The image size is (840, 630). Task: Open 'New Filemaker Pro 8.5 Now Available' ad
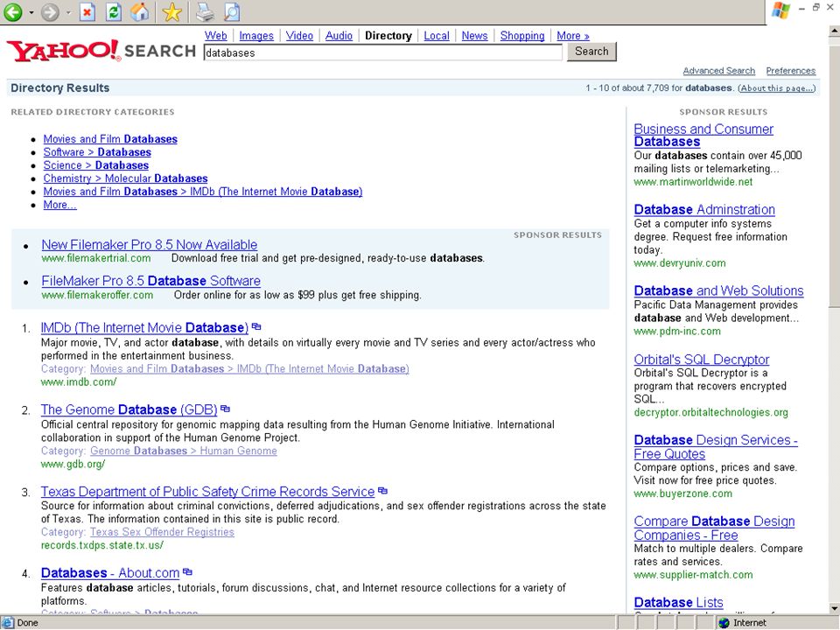[150, 245]
